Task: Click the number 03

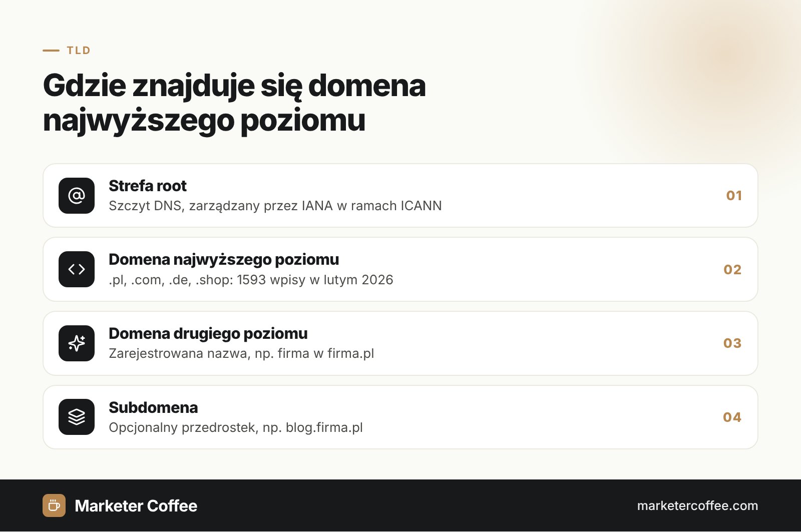Action: pyautogui.click(x=732, y=343)
